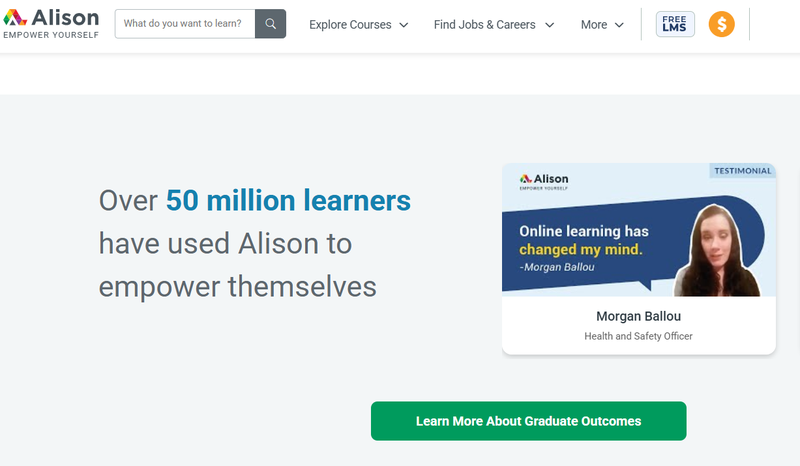The width and height of the screenshot is (800, 466).
Task: Click the TESTIMONIAL tag on the card
Action: tap(742, 171)
